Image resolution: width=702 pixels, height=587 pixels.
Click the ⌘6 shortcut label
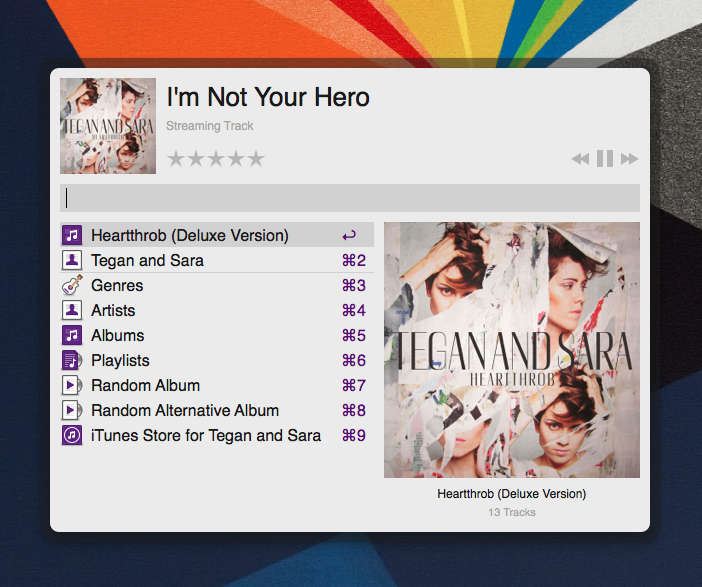click(354, 360)
